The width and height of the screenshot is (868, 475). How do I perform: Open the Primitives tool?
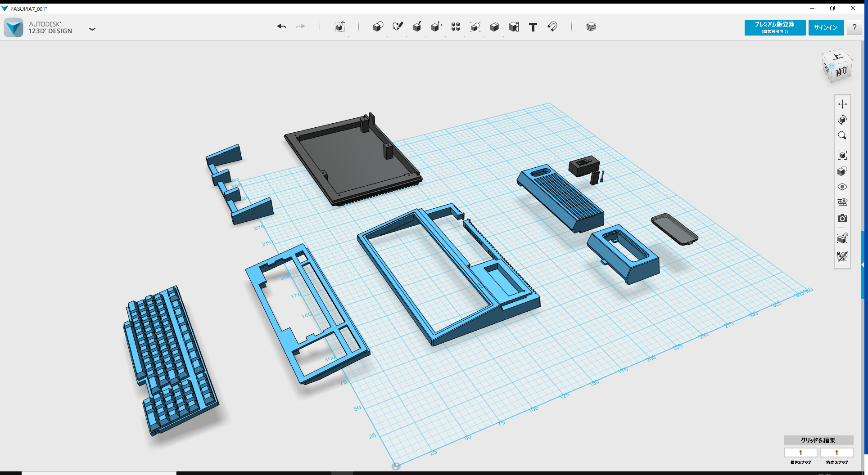(x=378, y=27)
